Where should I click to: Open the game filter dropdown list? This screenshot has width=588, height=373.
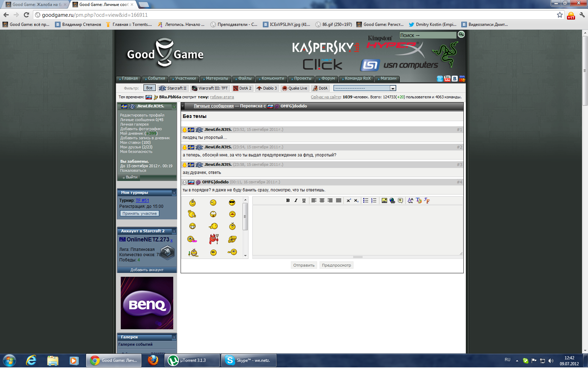[x=365, y=88]
